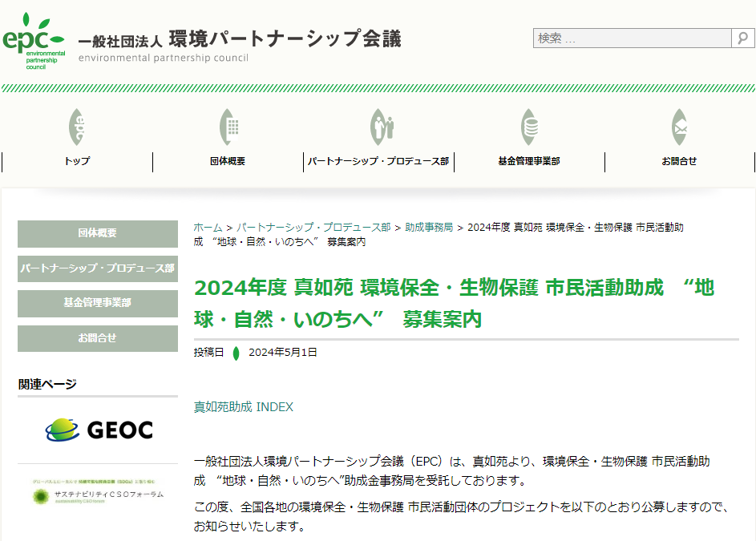Select the leaf icon above トップ
The width and height of the screenshot is (756, 541).
point(75,128)
